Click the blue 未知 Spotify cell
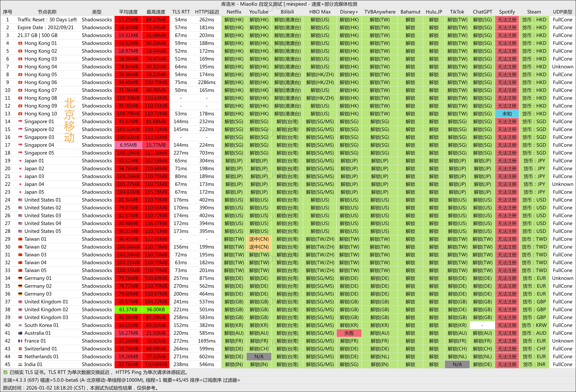The width and height of the screenshot is (576, 392). [507, 114]
